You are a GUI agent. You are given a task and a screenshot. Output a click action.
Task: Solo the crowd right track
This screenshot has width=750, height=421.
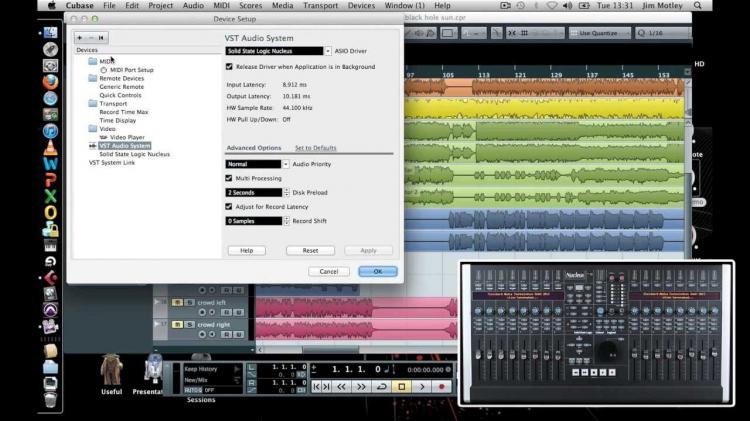point(189,324)
